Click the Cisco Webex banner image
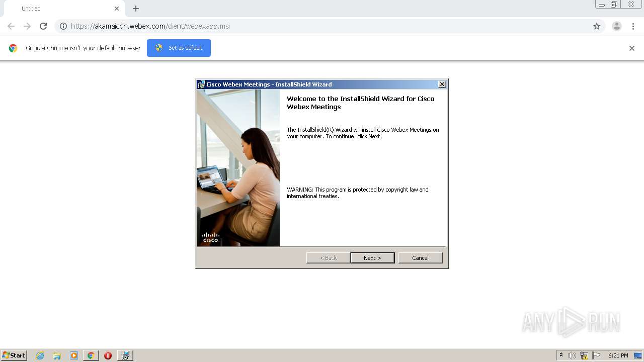 pos(238,168)
